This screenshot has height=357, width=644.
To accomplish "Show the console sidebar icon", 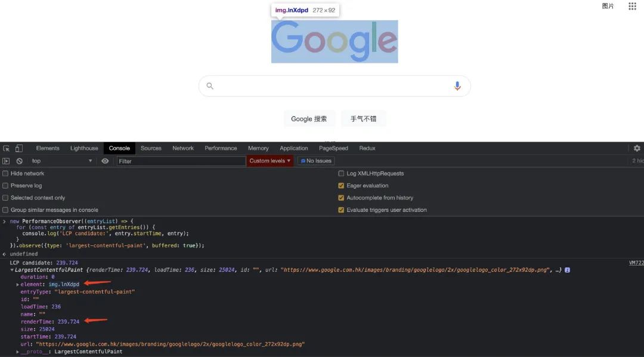I will coord(6,161).
